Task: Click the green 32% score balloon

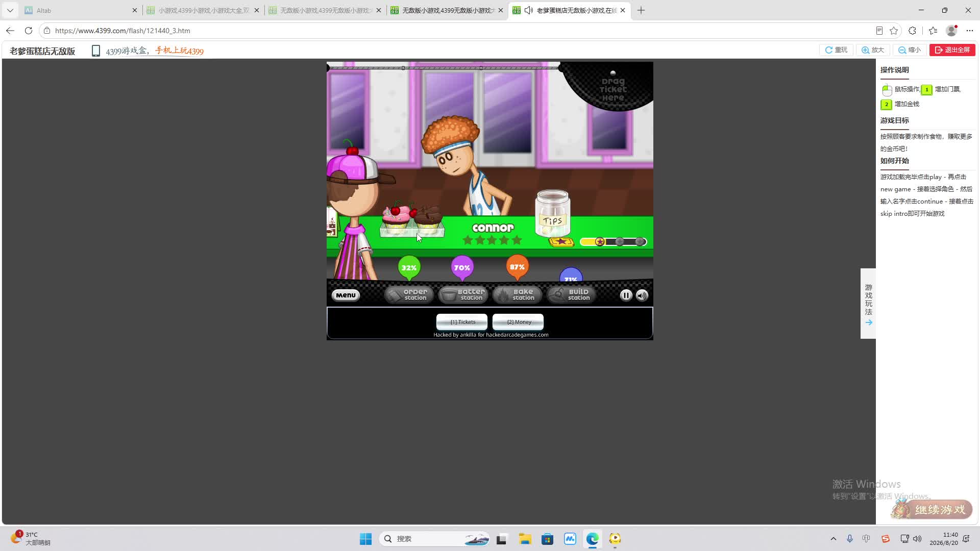Action: [409, 267]
